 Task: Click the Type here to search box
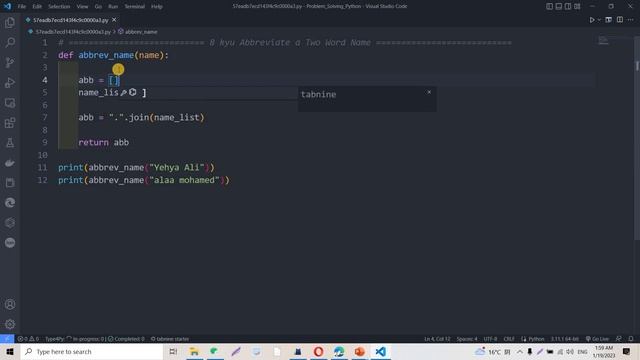[x=91, y=351]
